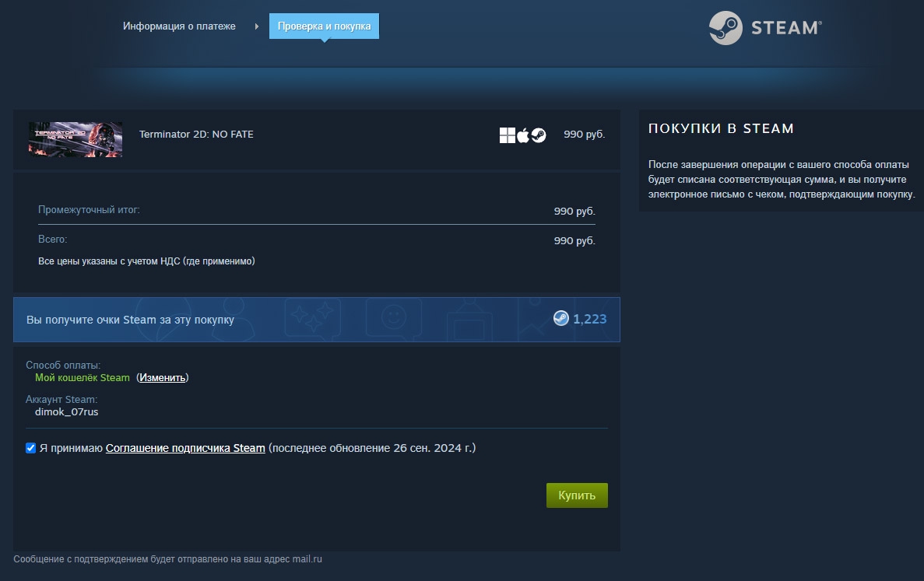Click the subtotal amount 990 руб.
This screenshot has width=924, height=581.
pos(574,212)
